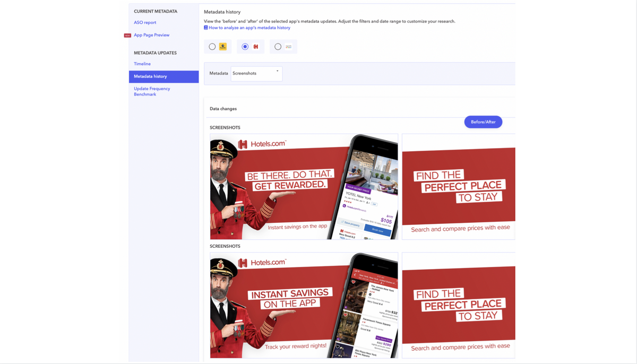Click the red NEW badge icon

(127, 36)
